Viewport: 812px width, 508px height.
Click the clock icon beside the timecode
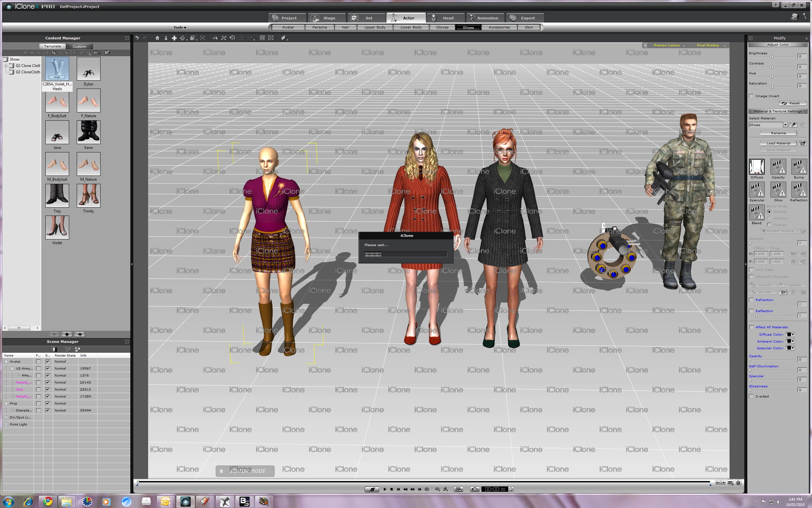(511, 489)
